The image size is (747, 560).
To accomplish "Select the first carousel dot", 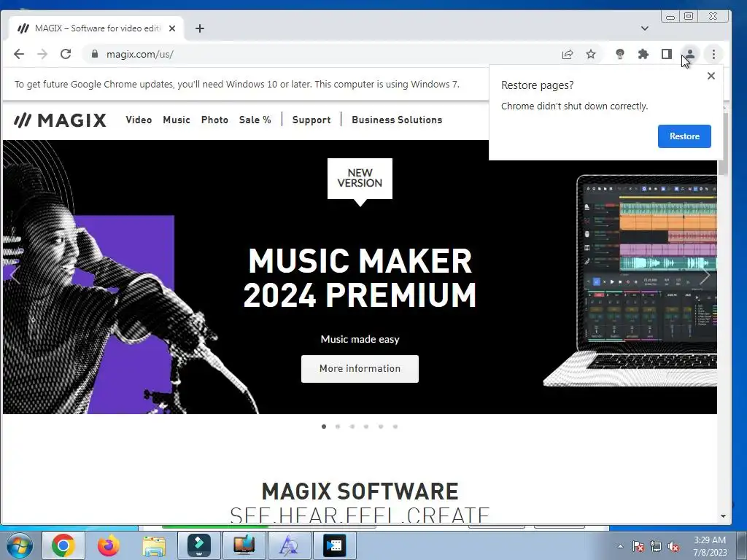I will [x=324, y=427].
